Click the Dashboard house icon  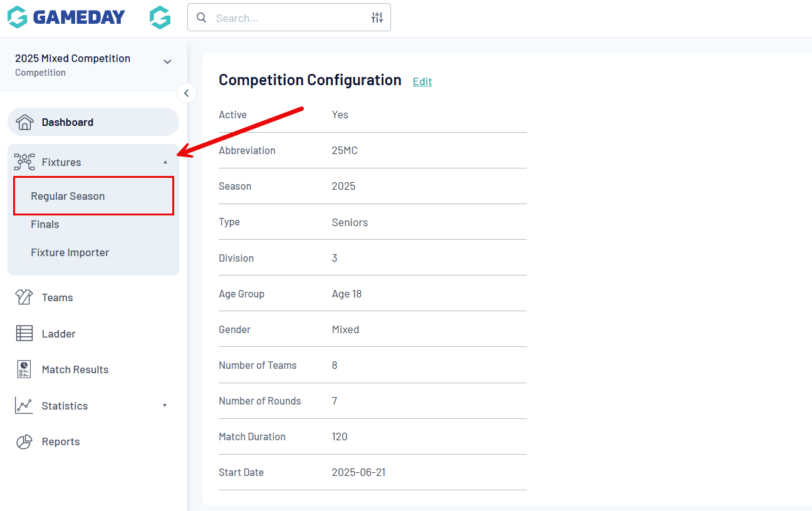(x=24, y=122)
